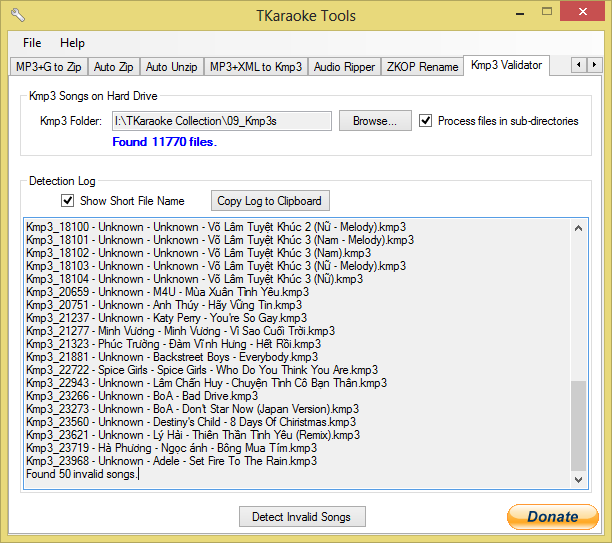The image size is (612, 543).
Task: Switch to the MP3+G to Zip tab
Action: point(49,67)
